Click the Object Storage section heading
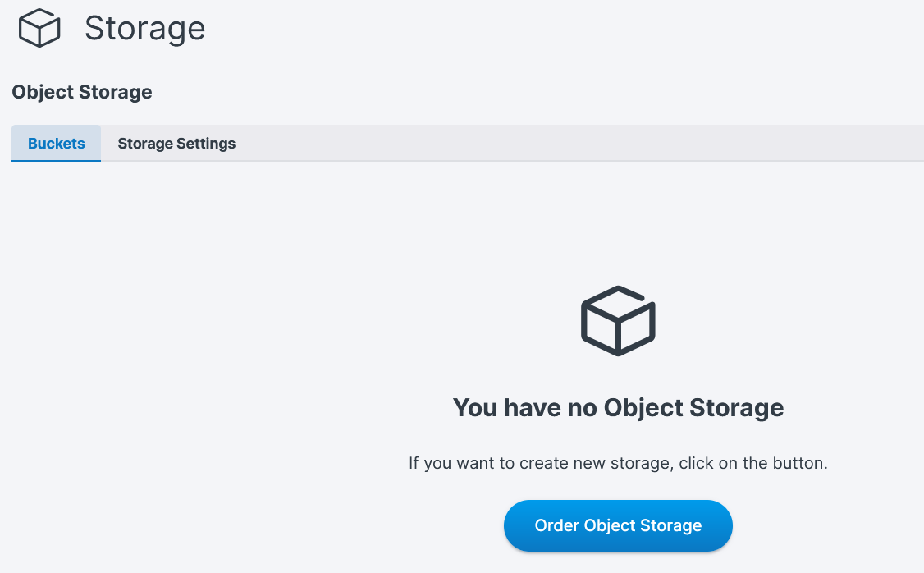 82,92
